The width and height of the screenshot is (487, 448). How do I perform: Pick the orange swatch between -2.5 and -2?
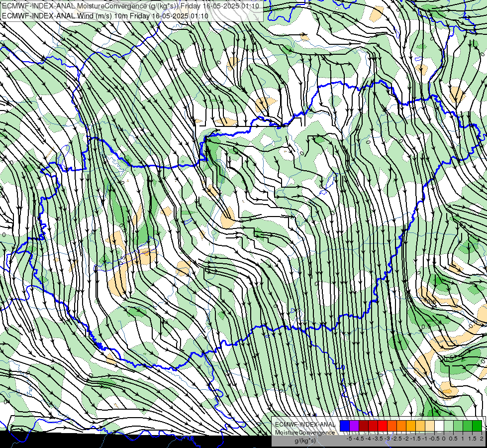pyautogui.click(x=401, y=426)
